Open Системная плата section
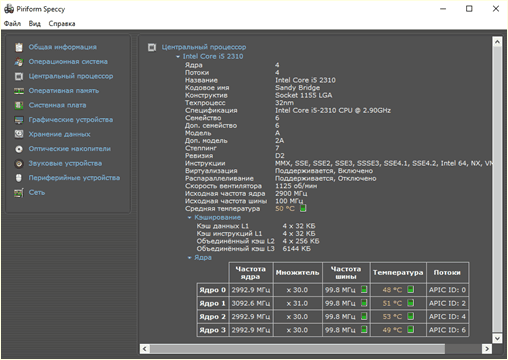The height and width of the screenshot is (360, 508). click(x=57, y=105)
